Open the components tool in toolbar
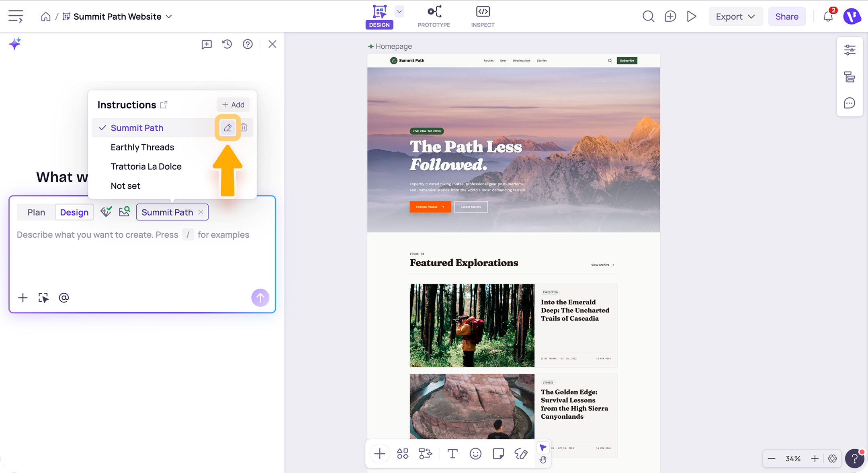 coord(402,454)
